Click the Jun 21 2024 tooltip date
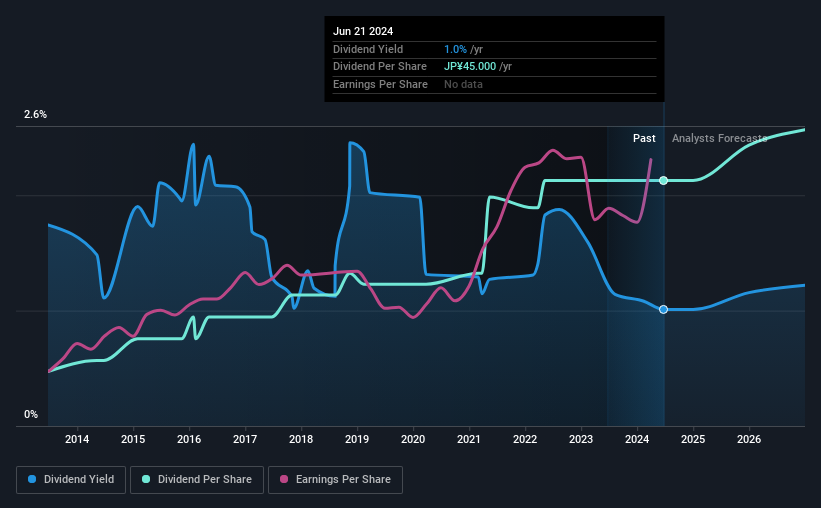 click(363, 31)
